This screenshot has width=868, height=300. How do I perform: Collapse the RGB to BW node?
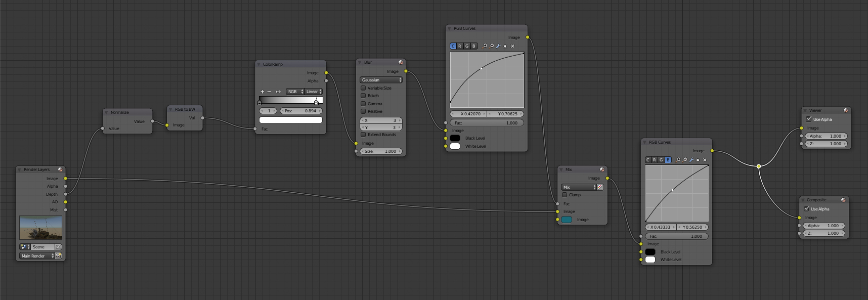coord(170,109)
